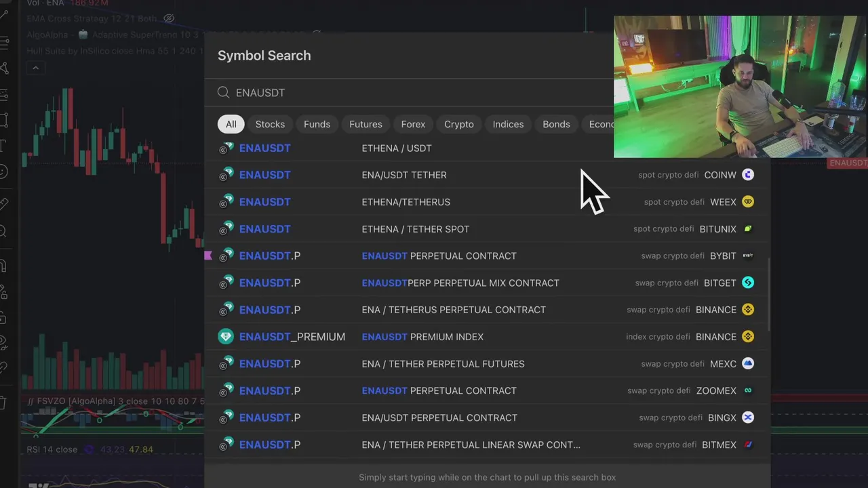Image resolution: width=868 pixels, height=488 pixels.
Task: Select the All filter tab
Action: tap(231, 124)
